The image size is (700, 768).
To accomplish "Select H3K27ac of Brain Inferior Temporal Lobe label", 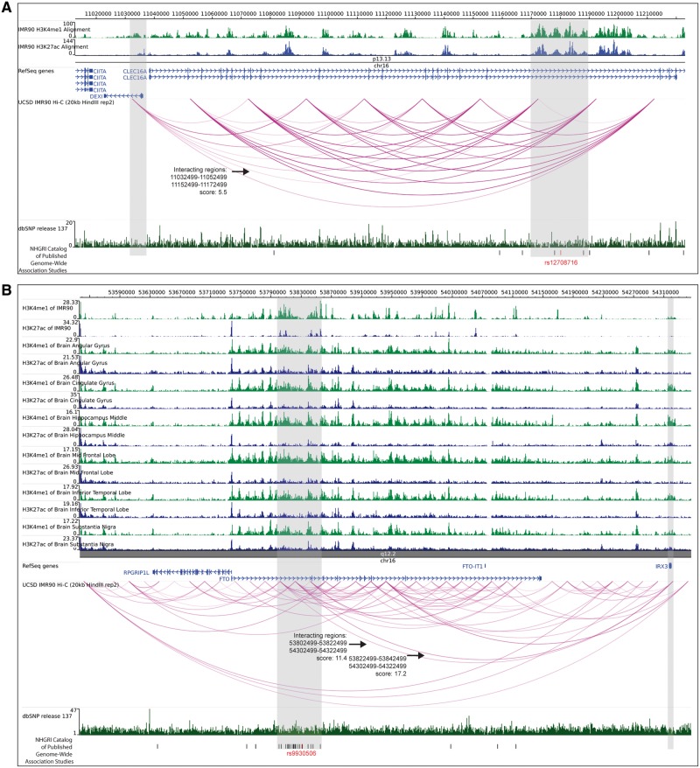I will 75,510.
